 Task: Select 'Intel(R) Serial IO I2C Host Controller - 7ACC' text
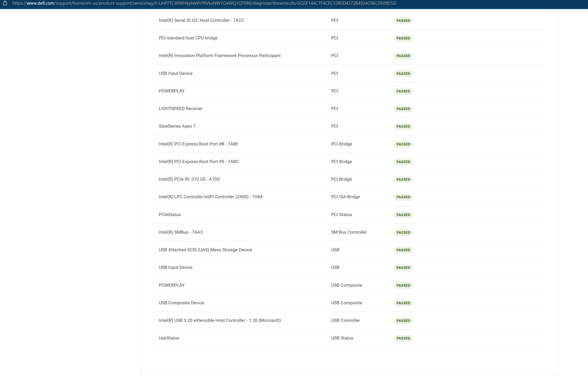(201, 20)
